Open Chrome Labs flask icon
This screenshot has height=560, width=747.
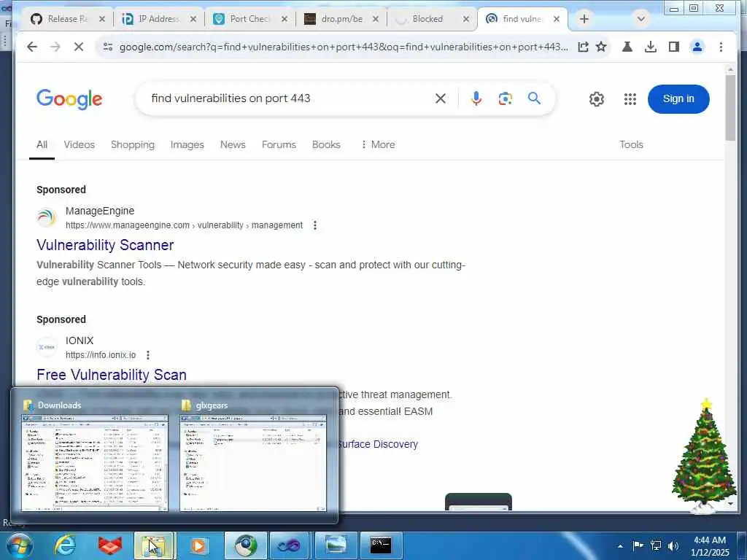627,47
